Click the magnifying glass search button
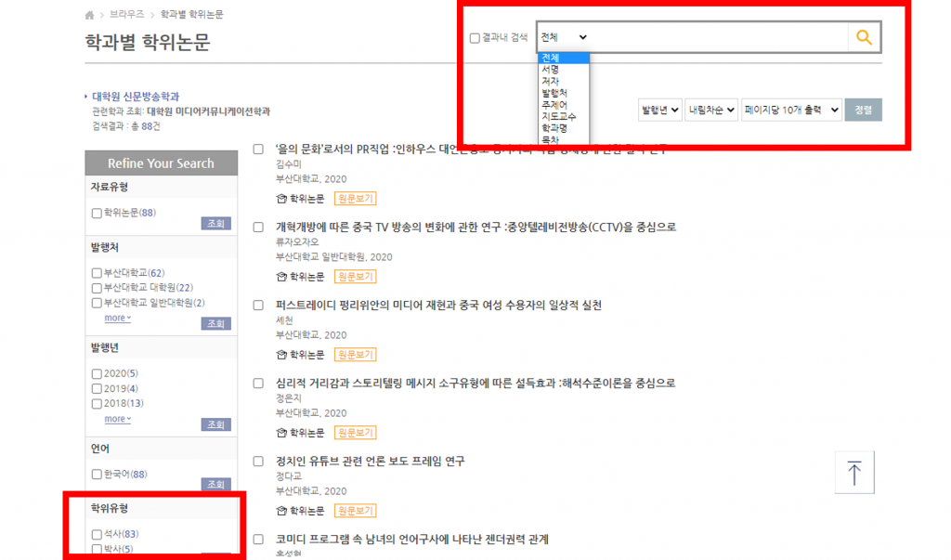The image size is (951, 560). click(x=864, y=37)
